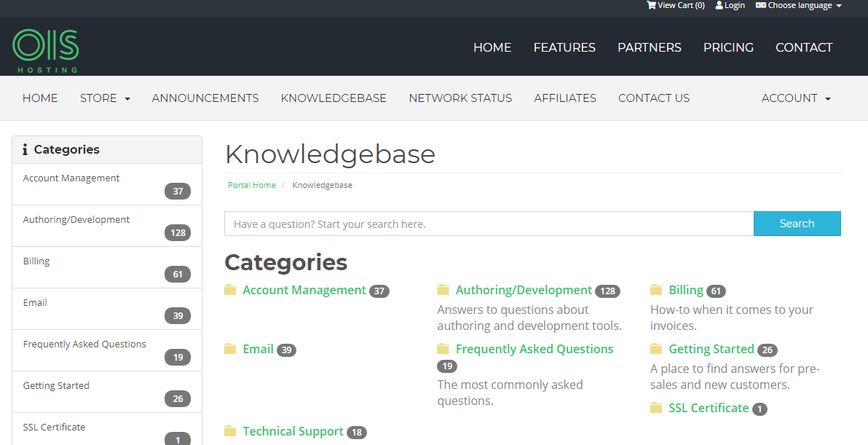
Task: Select Getting Started in sidebar
Action: click(107, 392)
